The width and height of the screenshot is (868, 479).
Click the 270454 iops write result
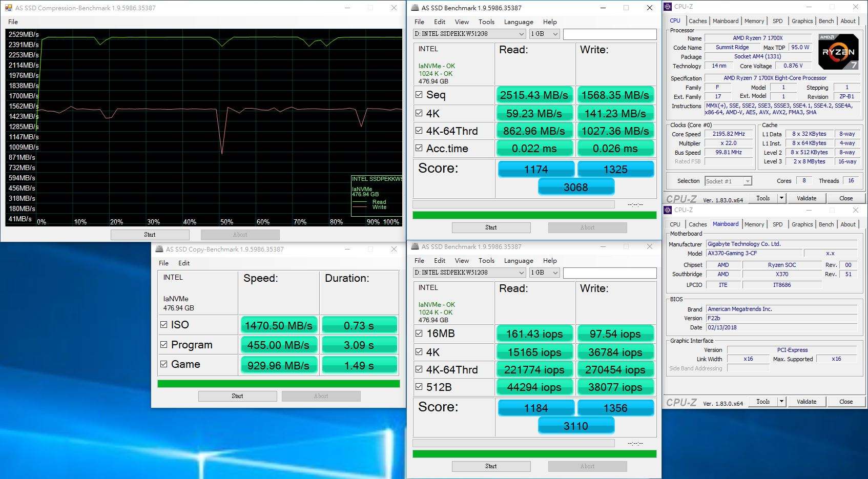pyautogui.click(x=615, y=370)
